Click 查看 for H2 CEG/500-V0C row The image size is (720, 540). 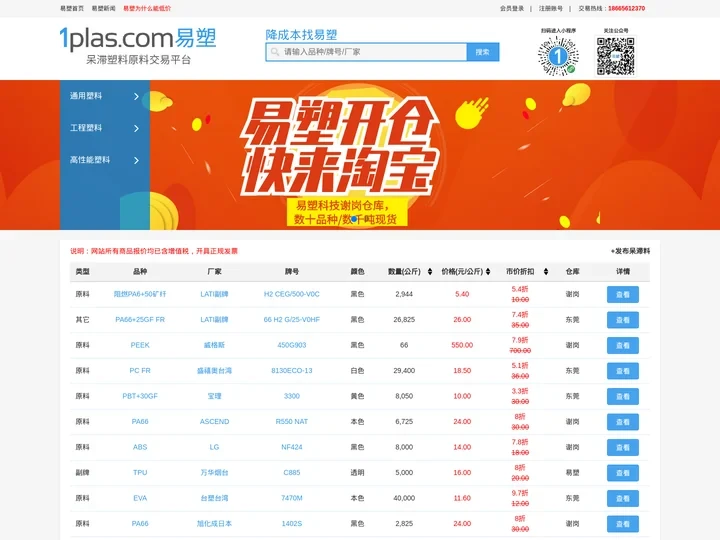pos(623,294)
